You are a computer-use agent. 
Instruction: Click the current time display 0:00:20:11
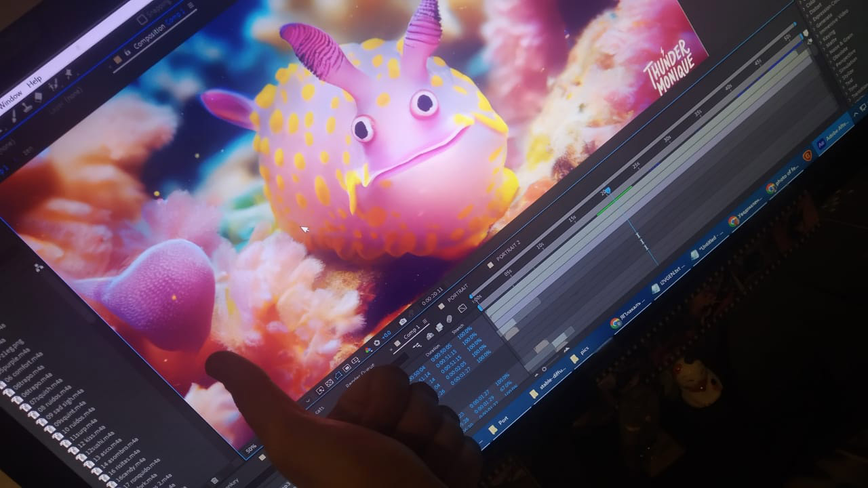[x=432, y=295]
